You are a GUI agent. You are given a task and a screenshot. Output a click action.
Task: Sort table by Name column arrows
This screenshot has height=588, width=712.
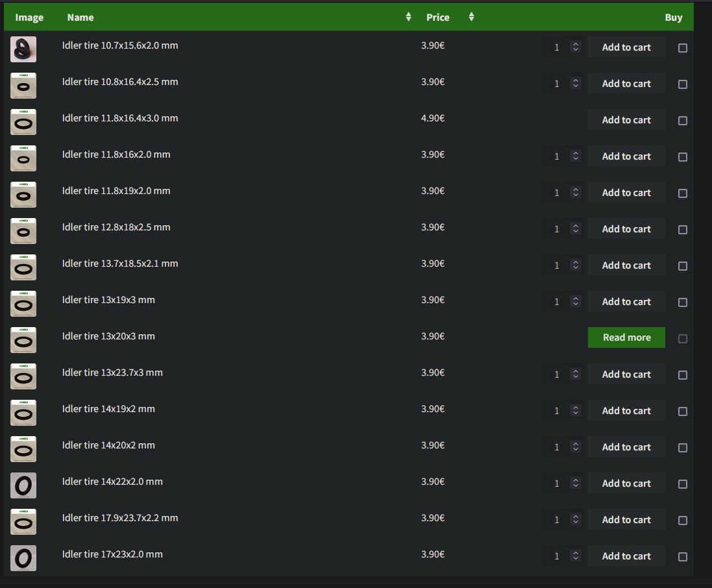pyautogui.click(x=408, y=17)
